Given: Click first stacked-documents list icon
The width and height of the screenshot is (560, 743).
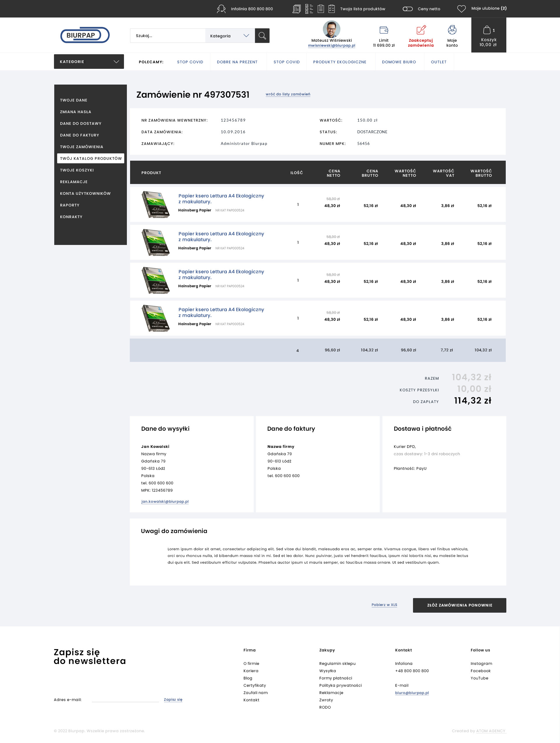Looking at the screenshot, I should coord(296,9).
